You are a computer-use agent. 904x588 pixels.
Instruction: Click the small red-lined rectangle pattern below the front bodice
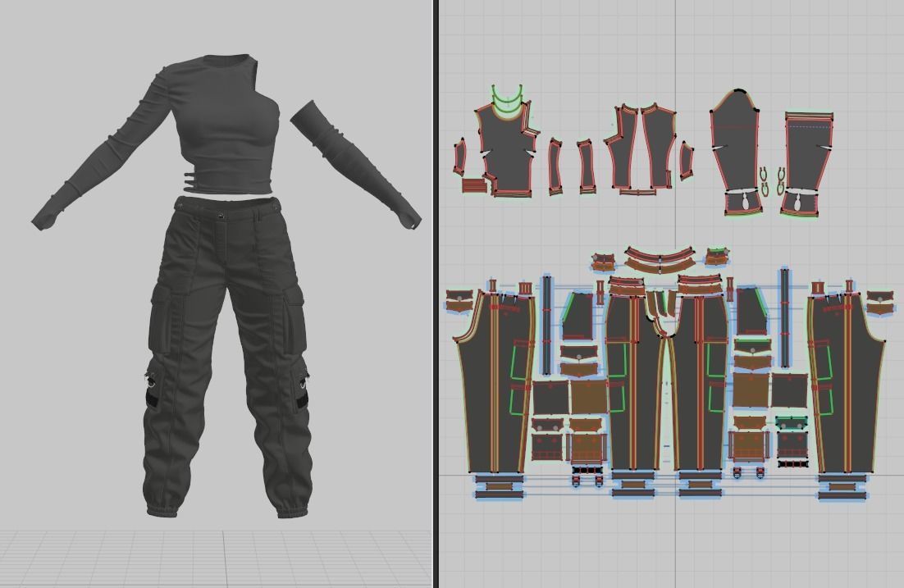tap(474, 185)
